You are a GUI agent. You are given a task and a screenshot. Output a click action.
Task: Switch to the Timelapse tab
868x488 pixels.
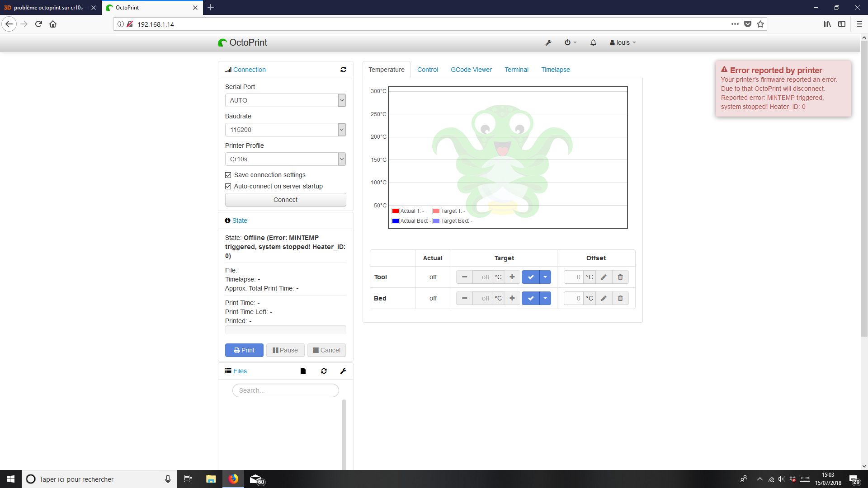point(556,70)
